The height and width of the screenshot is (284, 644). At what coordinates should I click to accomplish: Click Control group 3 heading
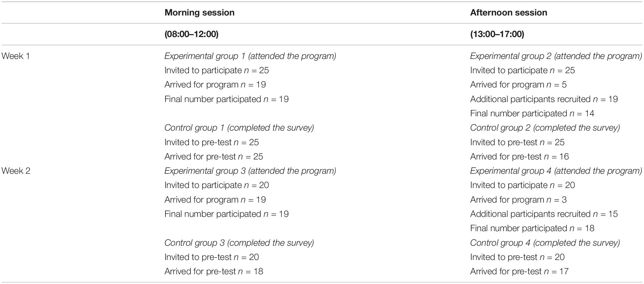tap(239, 243)
